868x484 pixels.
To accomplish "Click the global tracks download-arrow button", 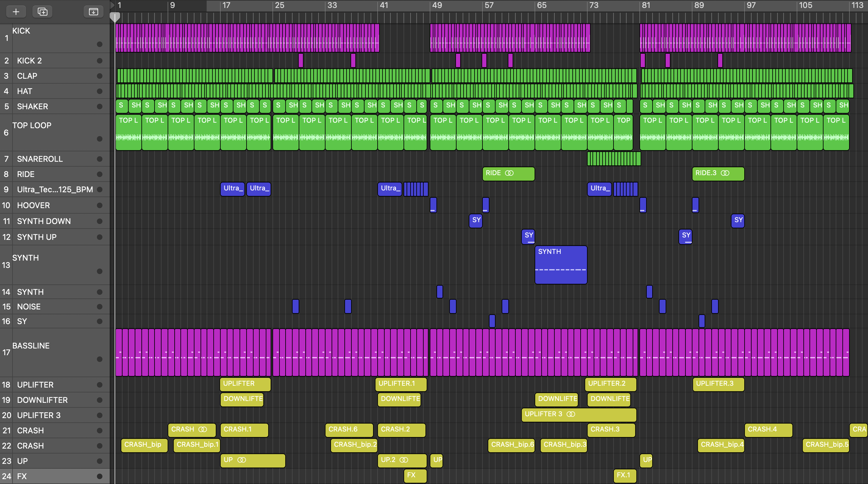I will 93,12.
